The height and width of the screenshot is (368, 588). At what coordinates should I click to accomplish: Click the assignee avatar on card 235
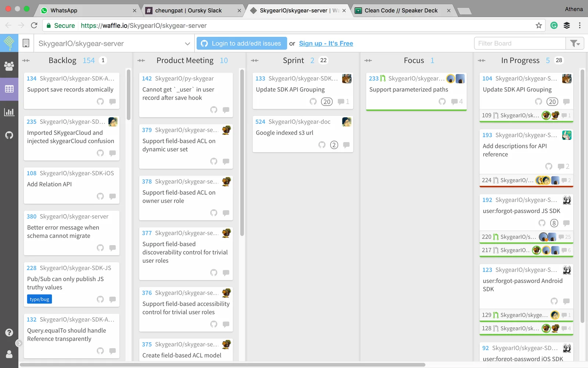(113, 122)
